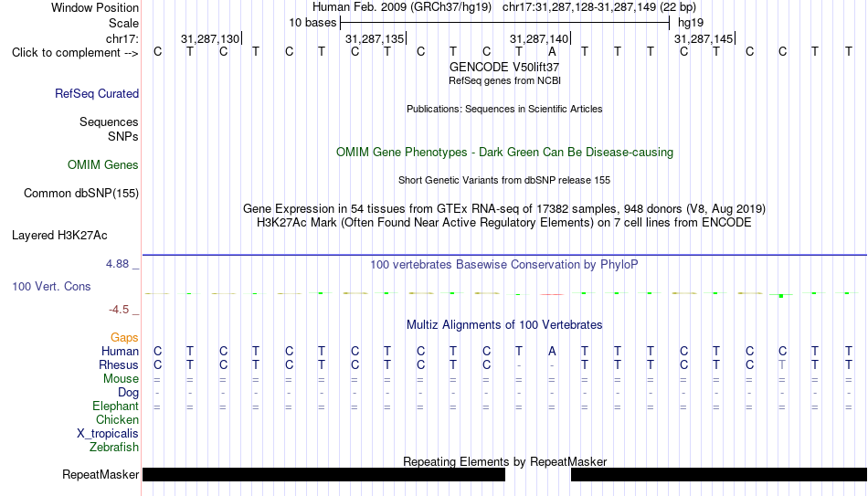Click the Rhesus alignment row label
Screen dimensions: 868x496
tap(119, 365)
